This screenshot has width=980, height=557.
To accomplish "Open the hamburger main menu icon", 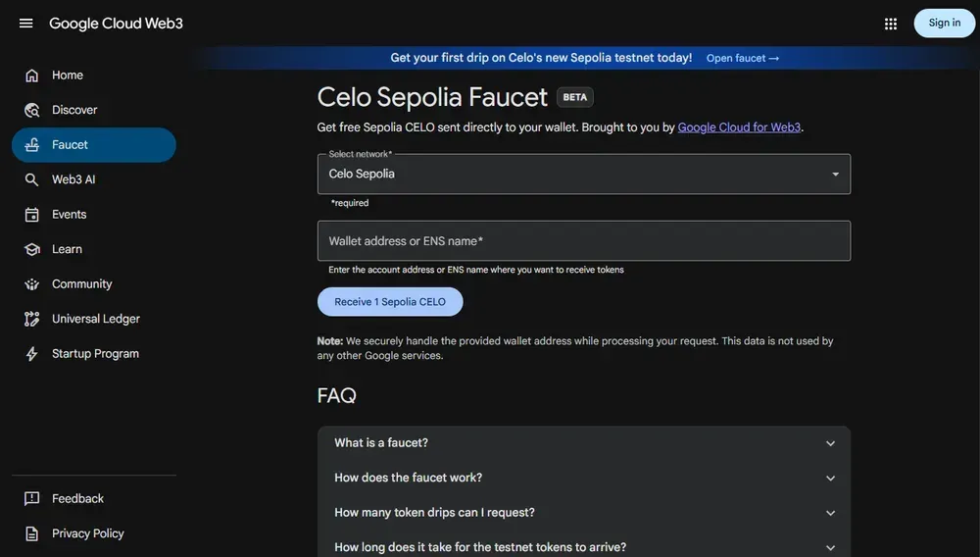I will [x=26, y=24].
